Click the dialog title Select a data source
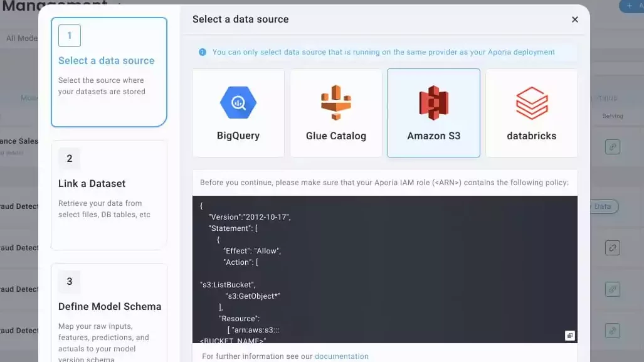This screenshot has height=362, width=644. 241,19
